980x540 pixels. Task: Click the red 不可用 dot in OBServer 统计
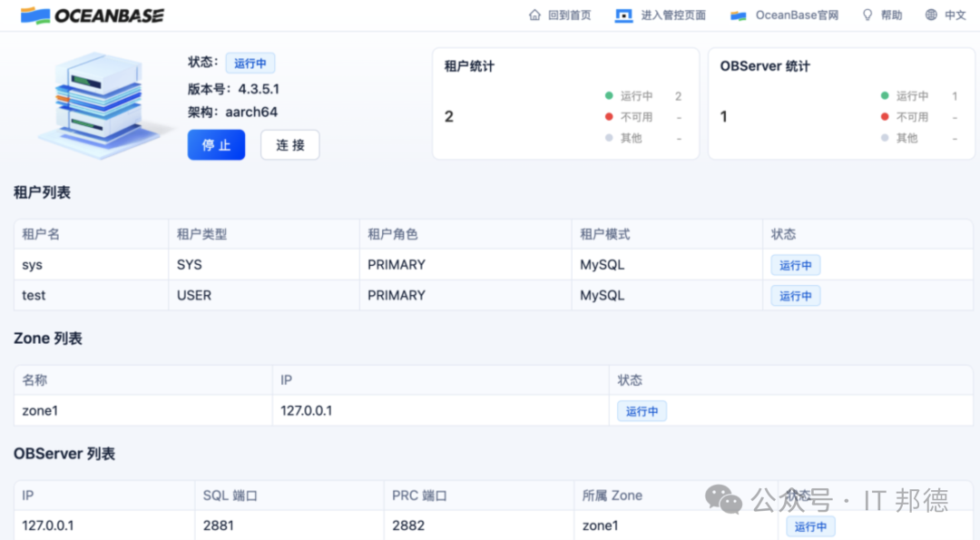point(885,117)
